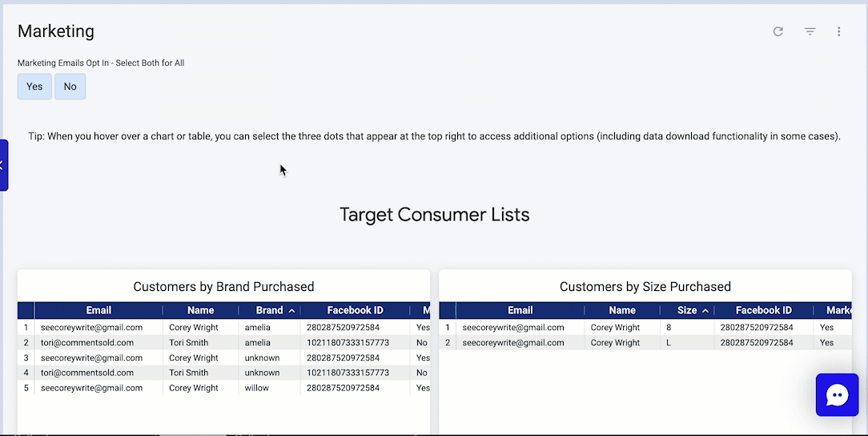
Task: Sort brand table by Email column
Action: (98, 310)
